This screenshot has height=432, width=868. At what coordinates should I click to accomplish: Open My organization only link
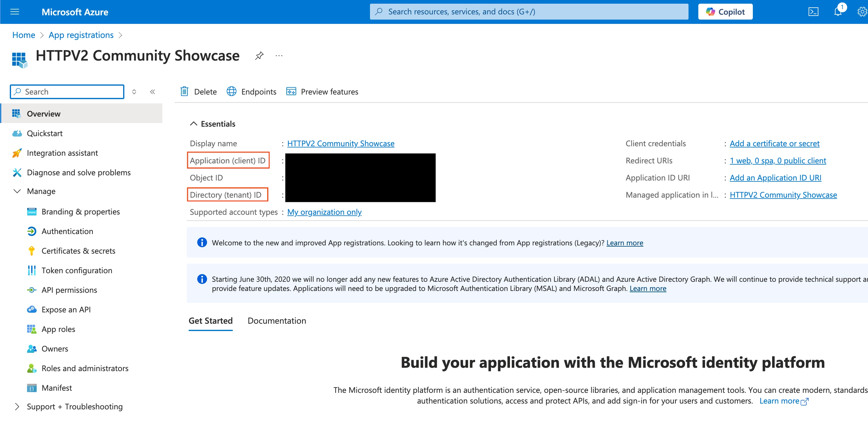pos(324,212)
